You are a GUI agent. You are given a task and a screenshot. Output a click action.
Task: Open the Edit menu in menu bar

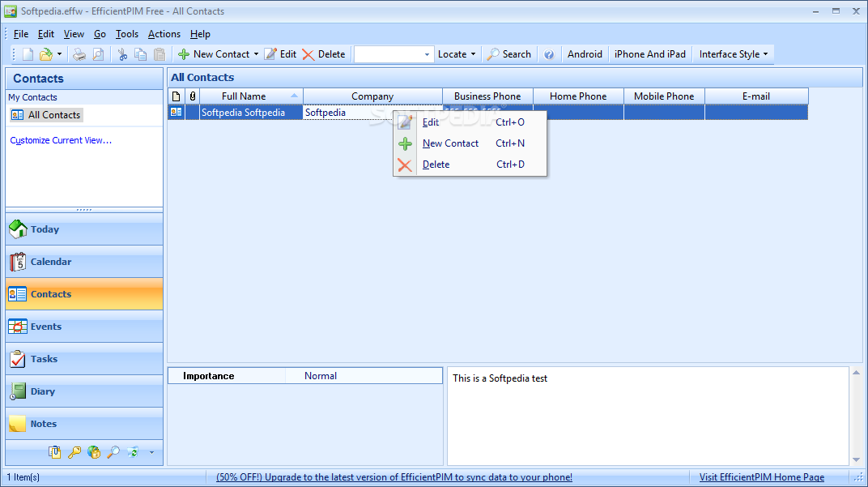tap(46, 34)
